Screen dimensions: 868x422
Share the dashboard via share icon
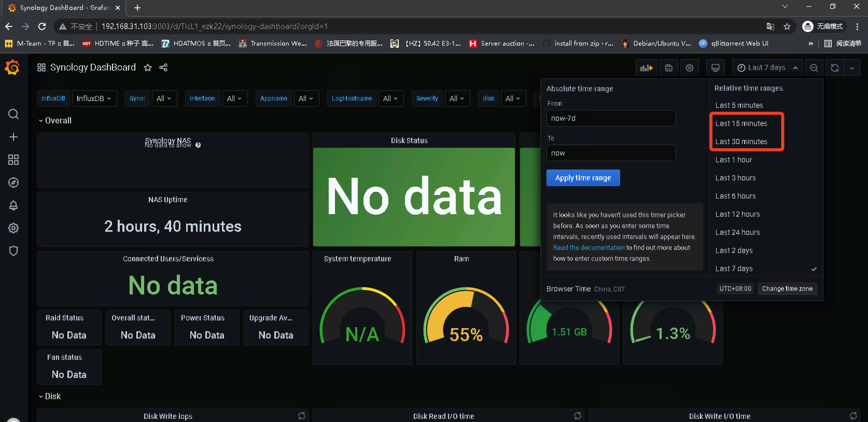163,67
